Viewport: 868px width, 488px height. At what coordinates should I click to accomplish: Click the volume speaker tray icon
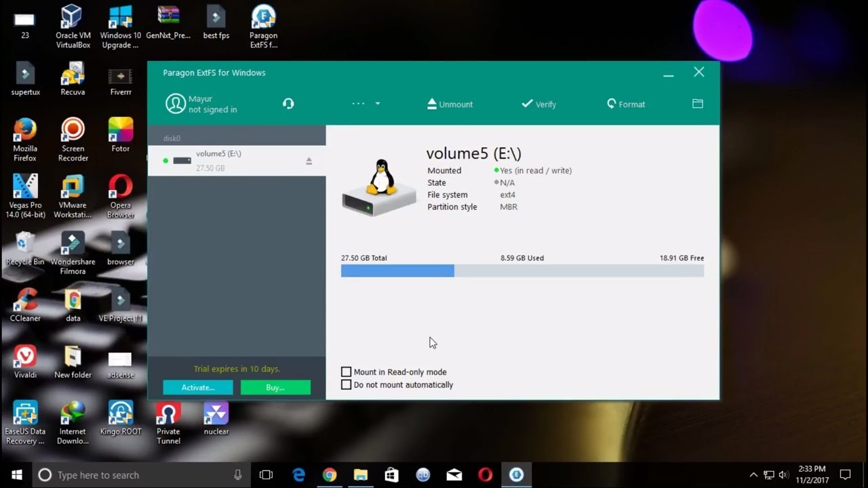pos(783,475)
